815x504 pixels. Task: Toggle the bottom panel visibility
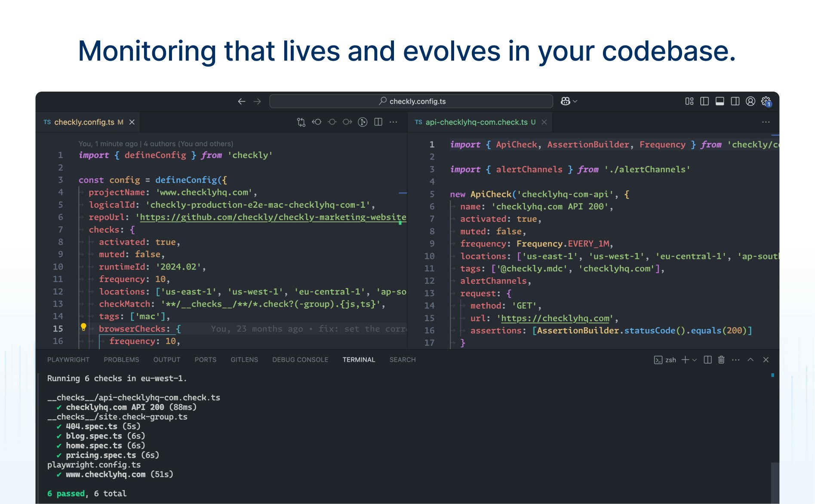[x=720, y=101]
